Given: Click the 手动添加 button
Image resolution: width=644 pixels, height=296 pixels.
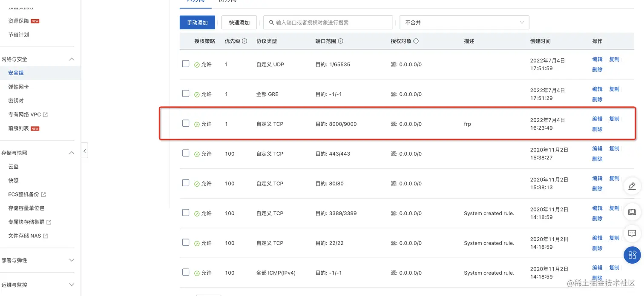Looking at the screenshot, I should (197, 23).
